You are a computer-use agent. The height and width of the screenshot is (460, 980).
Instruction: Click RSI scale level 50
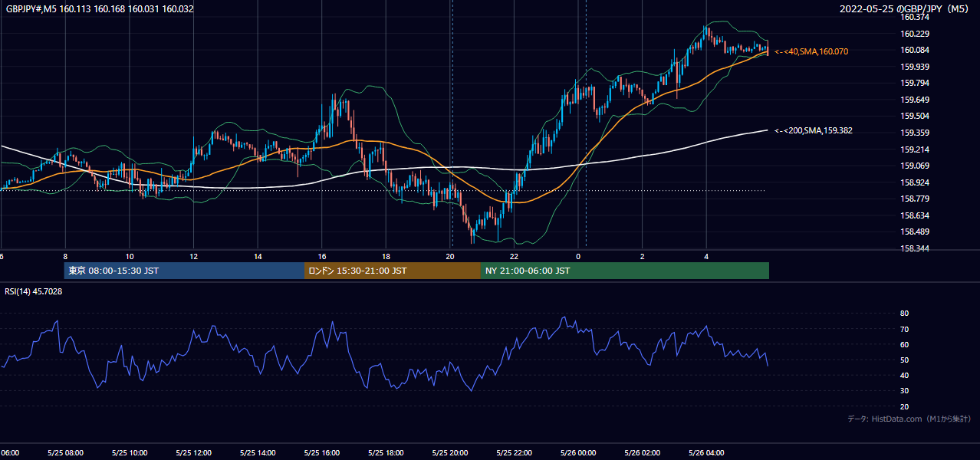904,360
